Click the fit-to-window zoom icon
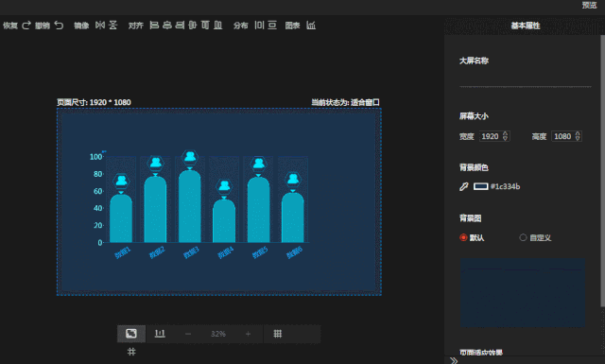This screenshot has width=605, height=364. point(131,334)
